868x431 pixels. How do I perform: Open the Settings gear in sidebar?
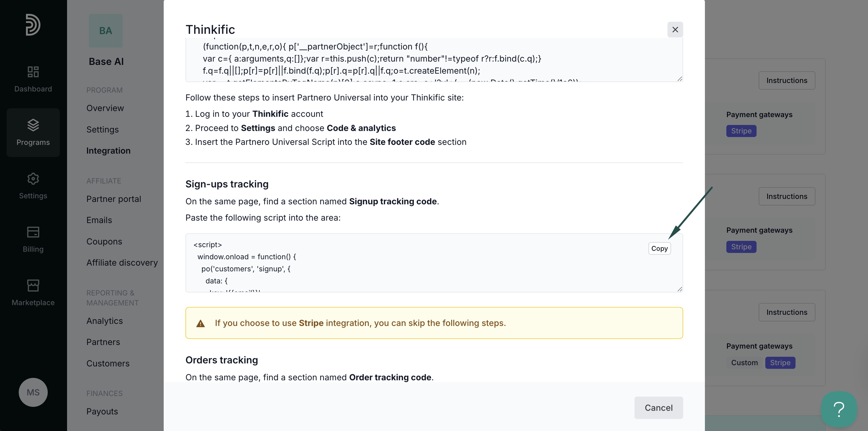(x=33, y=186)
